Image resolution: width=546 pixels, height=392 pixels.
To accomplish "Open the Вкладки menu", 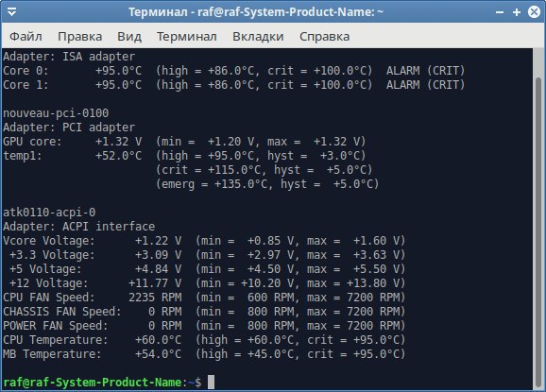I will click(x=258, y=36).
